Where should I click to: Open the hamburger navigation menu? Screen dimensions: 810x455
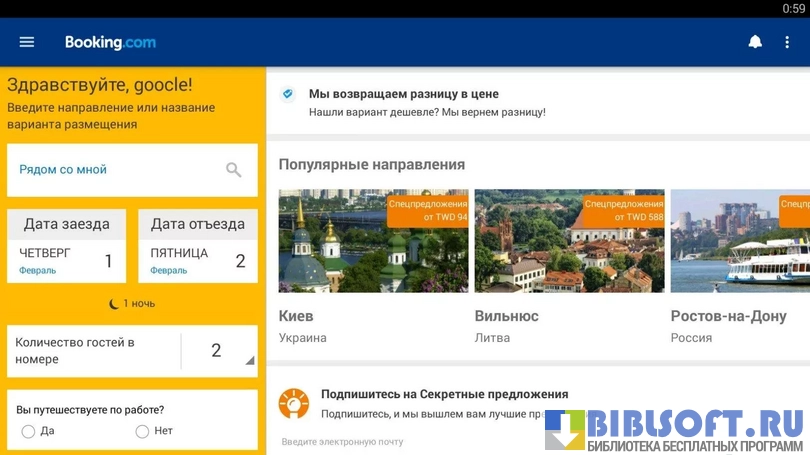pyautogui.click(x=27, y=42)
